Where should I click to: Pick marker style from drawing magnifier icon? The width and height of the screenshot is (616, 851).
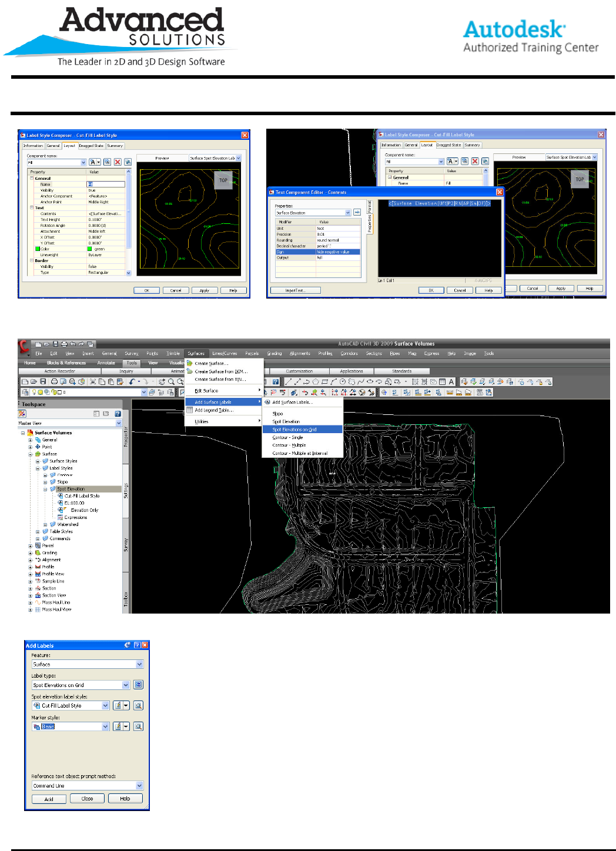(x=139, y=726)
